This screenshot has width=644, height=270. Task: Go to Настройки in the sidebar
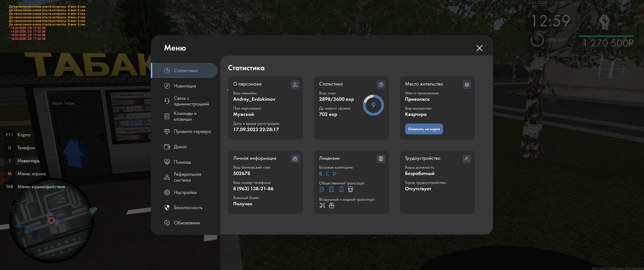point(185,192)
